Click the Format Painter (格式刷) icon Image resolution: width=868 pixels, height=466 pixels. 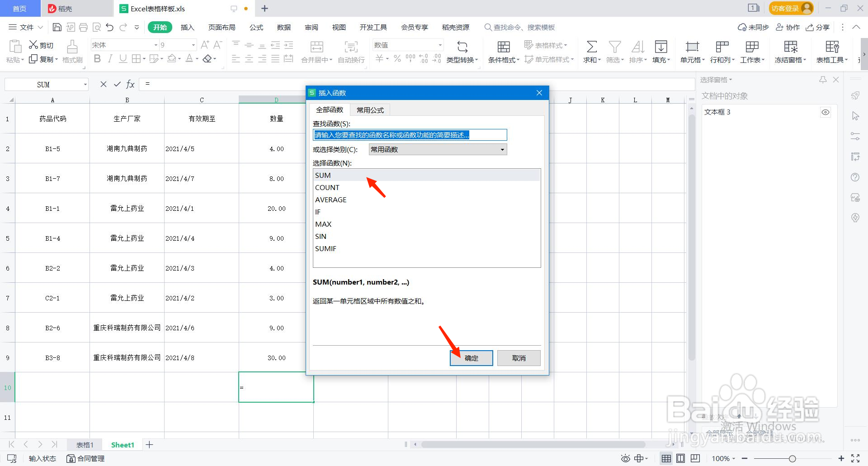click(72, 47)
